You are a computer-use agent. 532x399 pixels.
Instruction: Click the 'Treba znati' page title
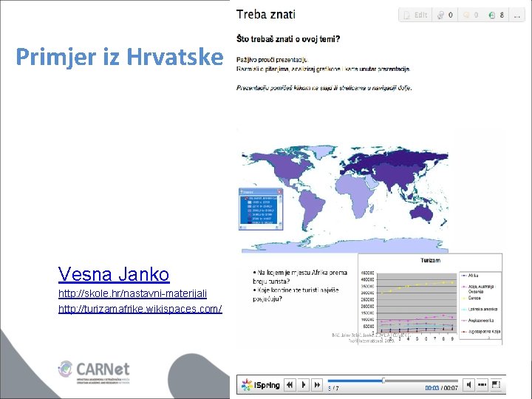click(266, 15)
